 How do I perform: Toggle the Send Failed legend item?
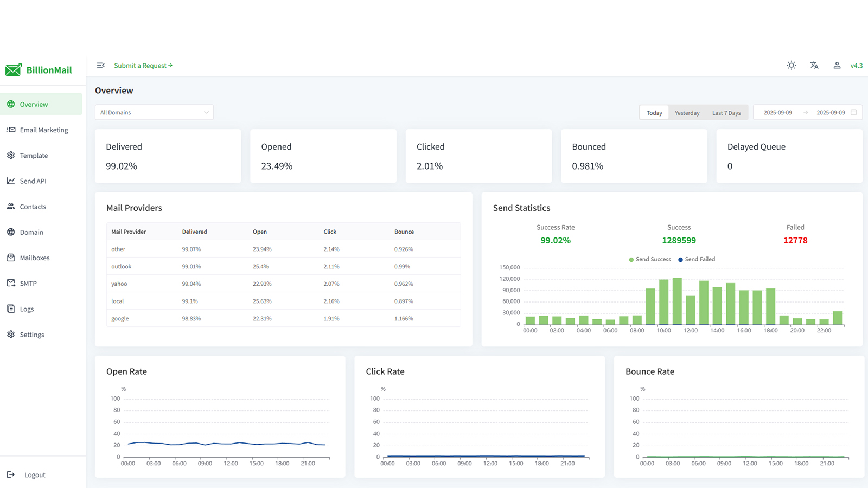[x=697, y=259]
